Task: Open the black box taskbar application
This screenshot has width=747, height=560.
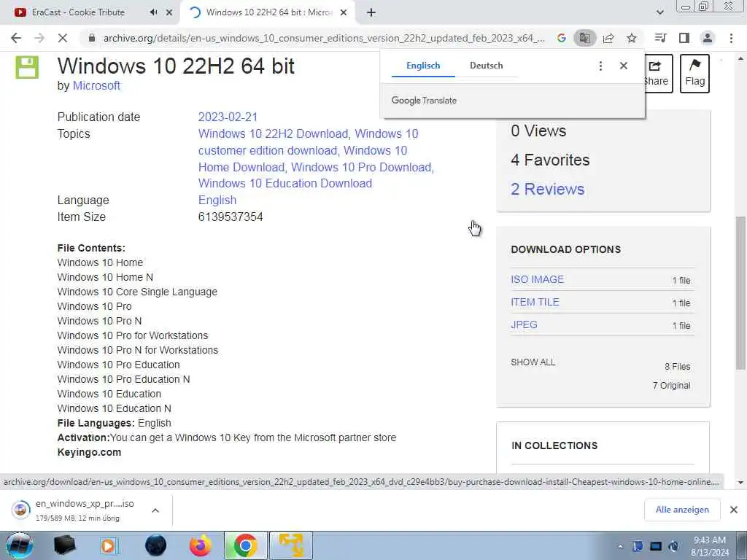Action: point(64,545)
